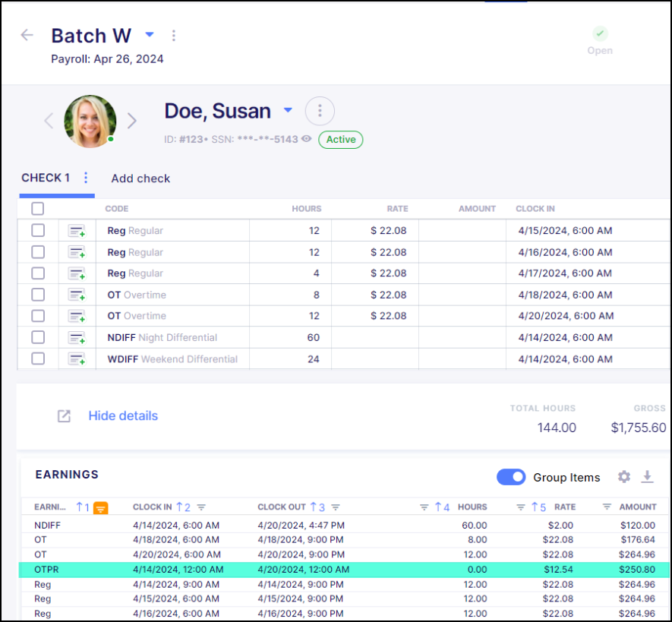This screenshot has width=672, height=622.
Task: Click the back arrow beside Batch W
Action: coord(27,36)
